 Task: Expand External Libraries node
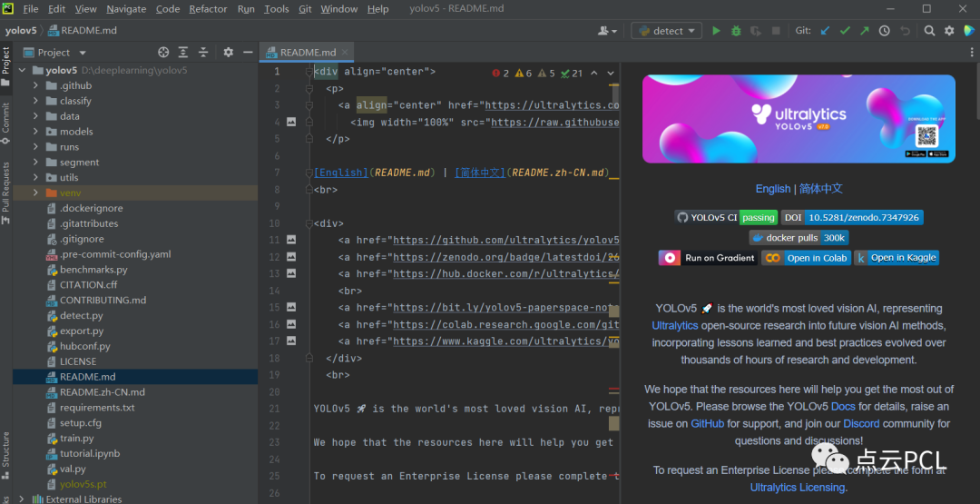pos(23,499)
